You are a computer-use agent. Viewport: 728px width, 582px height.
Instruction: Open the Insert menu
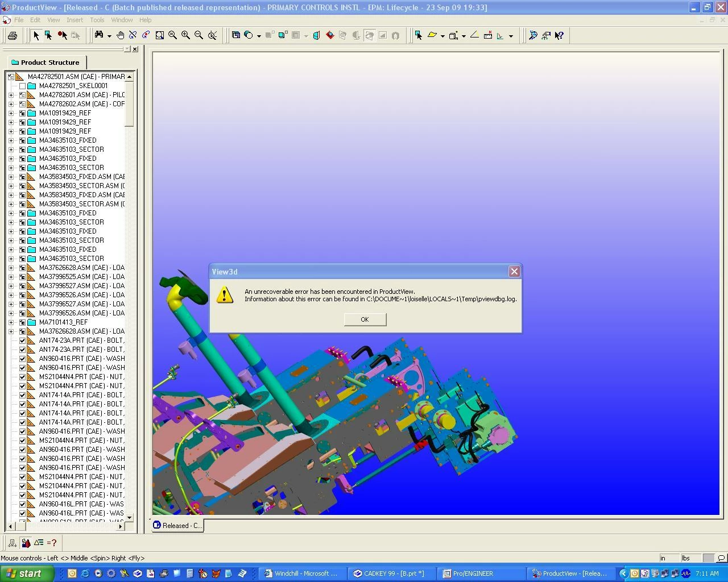click(x=75, y=20)
